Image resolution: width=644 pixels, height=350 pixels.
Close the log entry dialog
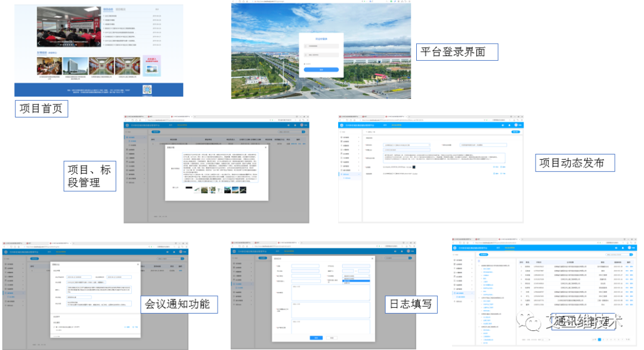coord(373,258)
